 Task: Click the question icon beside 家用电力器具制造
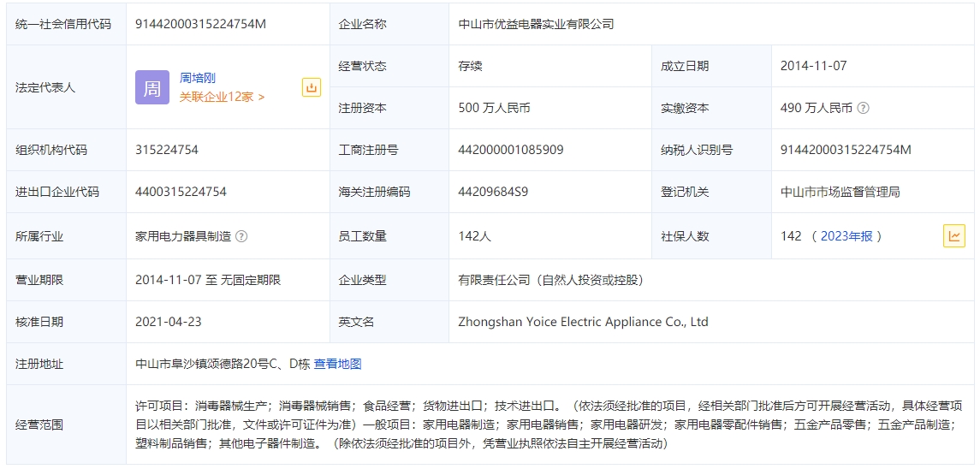click(241, 236)
